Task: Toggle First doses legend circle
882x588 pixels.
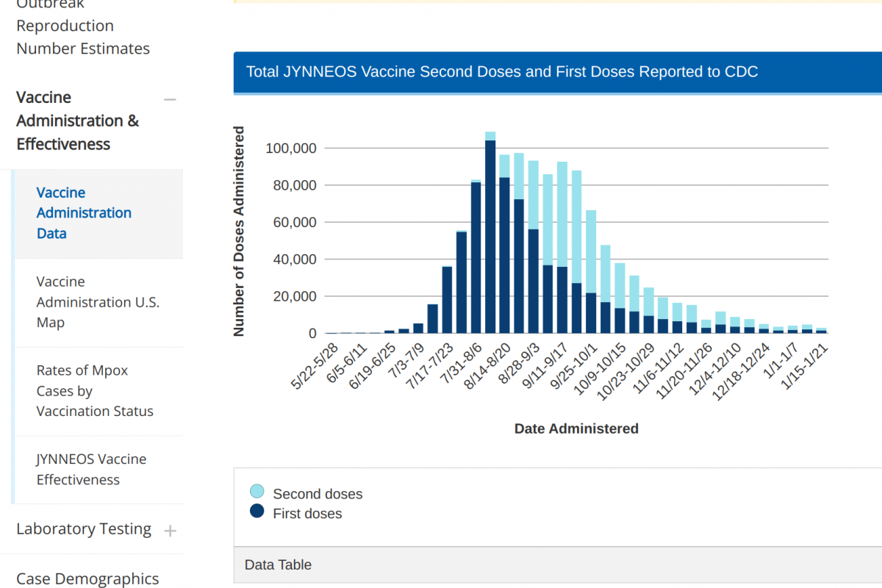Action: pos(257,511)
